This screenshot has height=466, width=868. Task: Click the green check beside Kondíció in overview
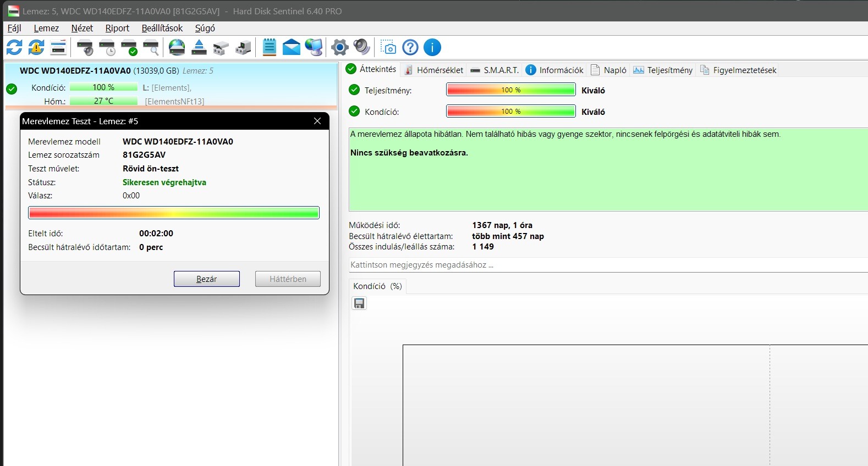pyautogui.click(x=354, y=111)
